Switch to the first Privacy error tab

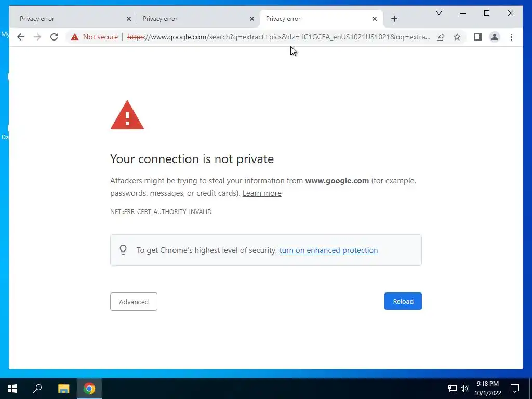71,19
